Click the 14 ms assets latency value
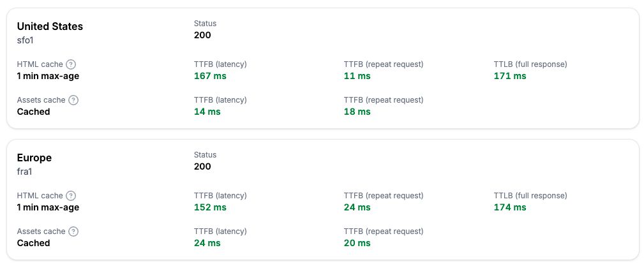The width and height of the screenshot is (644, 264). click(207, 112)
